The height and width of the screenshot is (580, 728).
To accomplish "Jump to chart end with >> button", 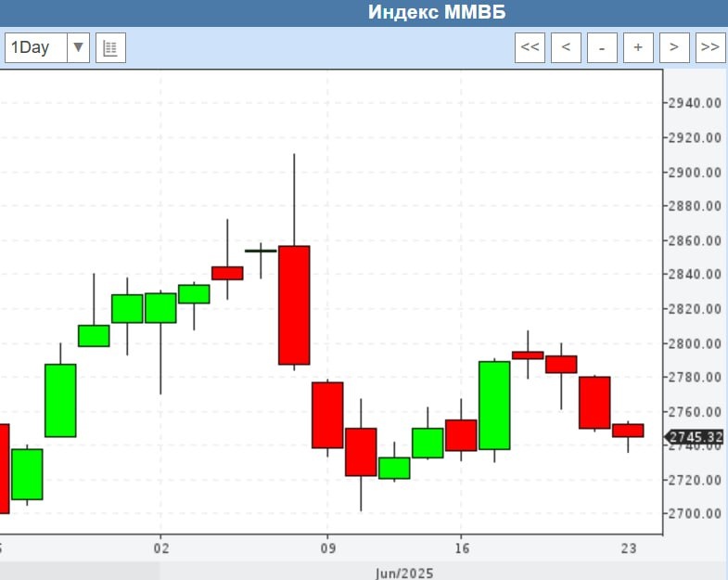I will click(710, 47).
